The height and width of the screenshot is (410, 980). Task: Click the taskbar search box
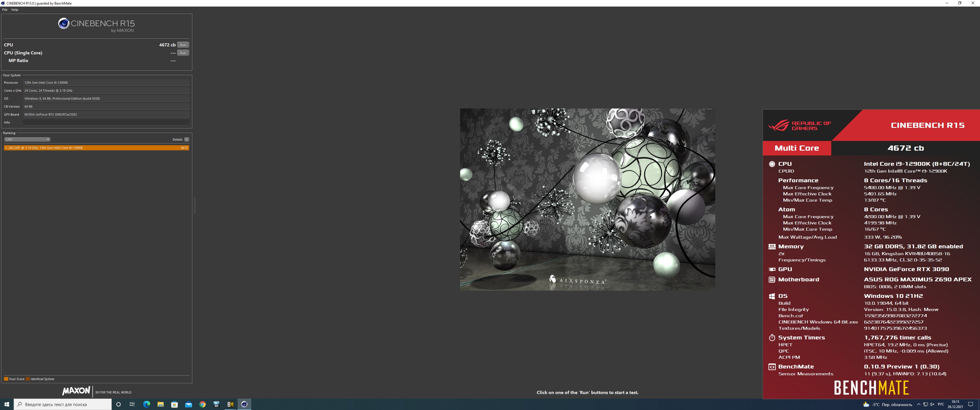pyautogui.click(x=63, y=404)
